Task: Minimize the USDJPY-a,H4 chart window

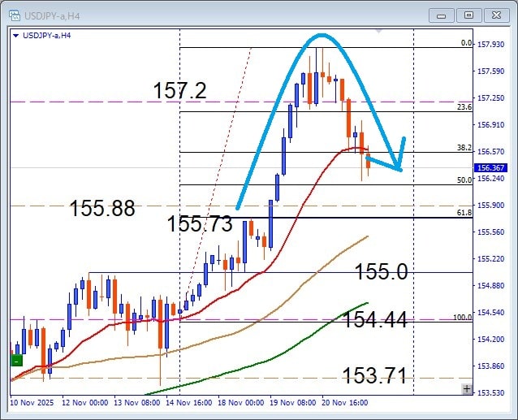Action: tap(441, 14)
